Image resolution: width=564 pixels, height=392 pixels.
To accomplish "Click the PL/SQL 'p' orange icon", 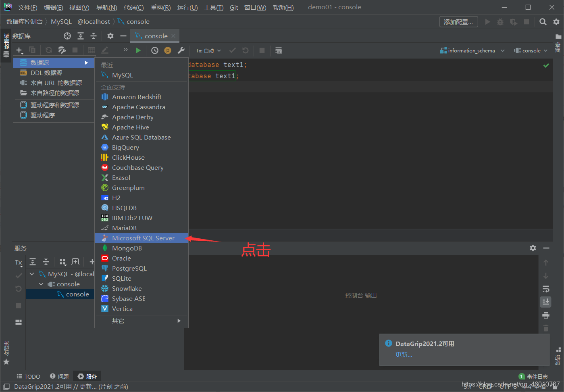I will click(168, 50).
